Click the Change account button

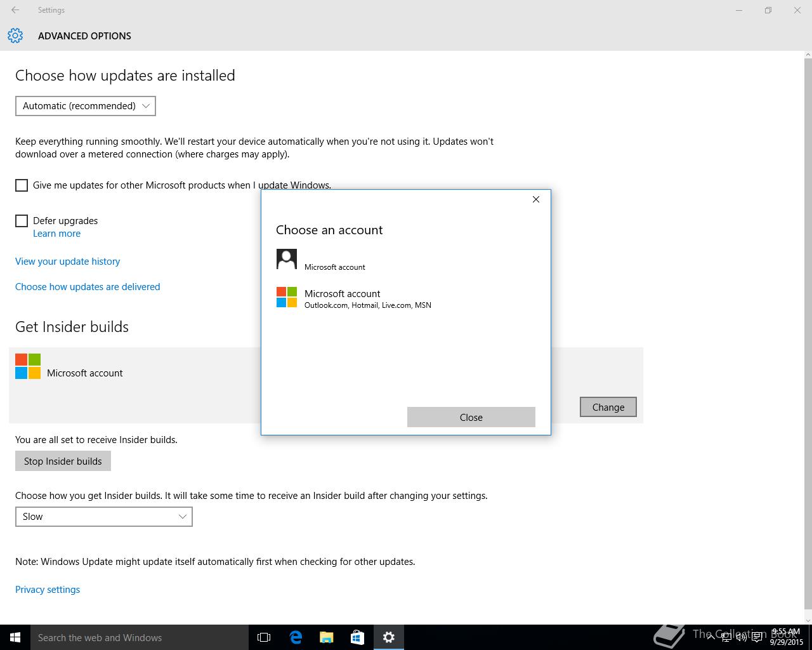coord(608,407)
